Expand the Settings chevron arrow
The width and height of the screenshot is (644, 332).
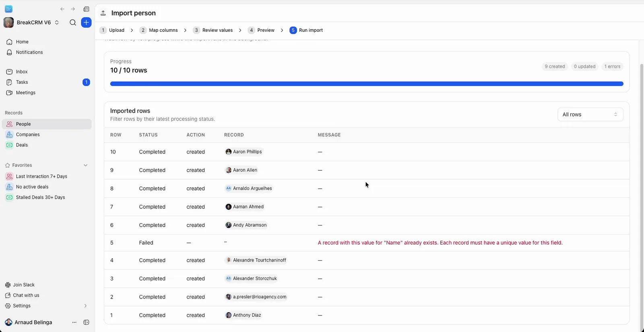click(x=85, y=306)
